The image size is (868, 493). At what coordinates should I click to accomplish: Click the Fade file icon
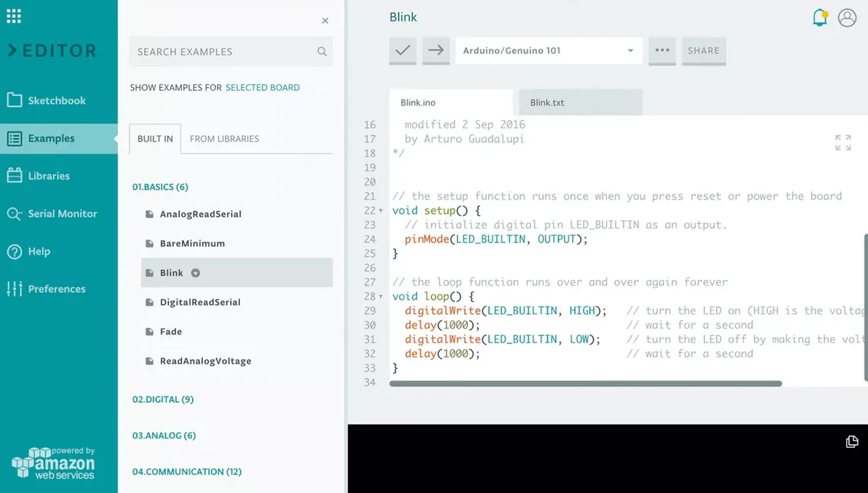pos(149,332)
